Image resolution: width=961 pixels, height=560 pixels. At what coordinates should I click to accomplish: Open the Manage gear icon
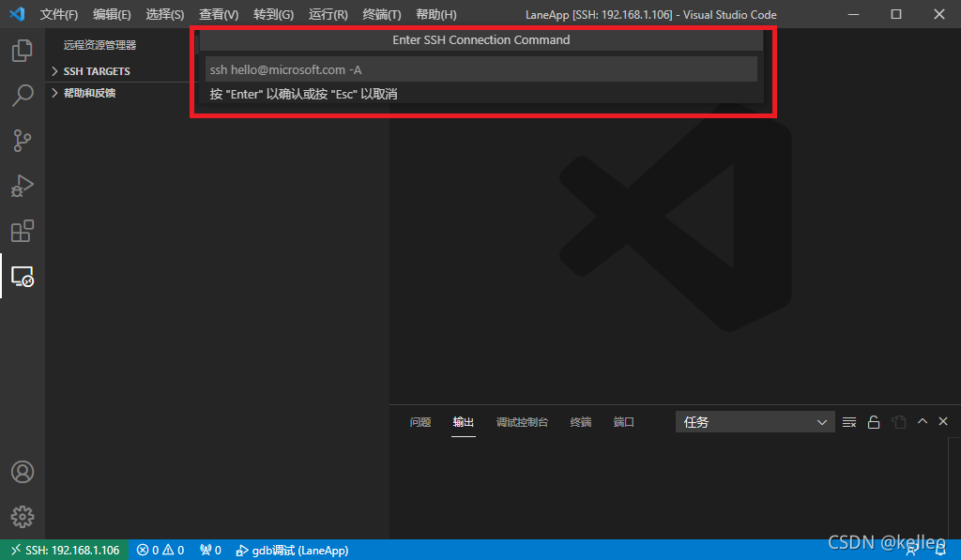[x=23, y=517]
